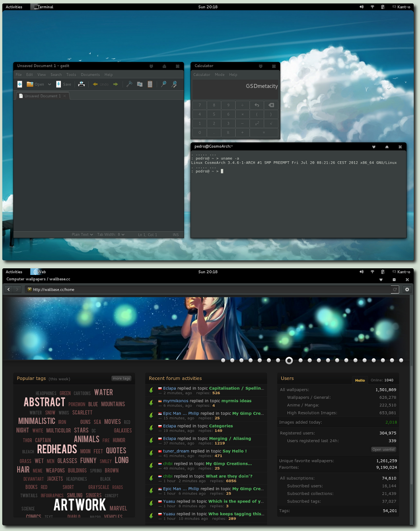
Task: Click the Cut scissors icon in gedit
Action: pyautogui.click(x=129, y=84)
